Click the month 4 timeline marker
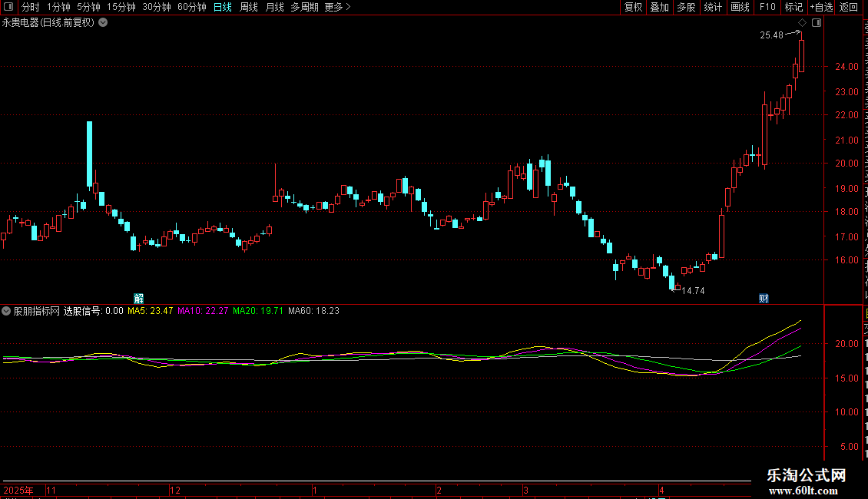 [x=661, y=490]
